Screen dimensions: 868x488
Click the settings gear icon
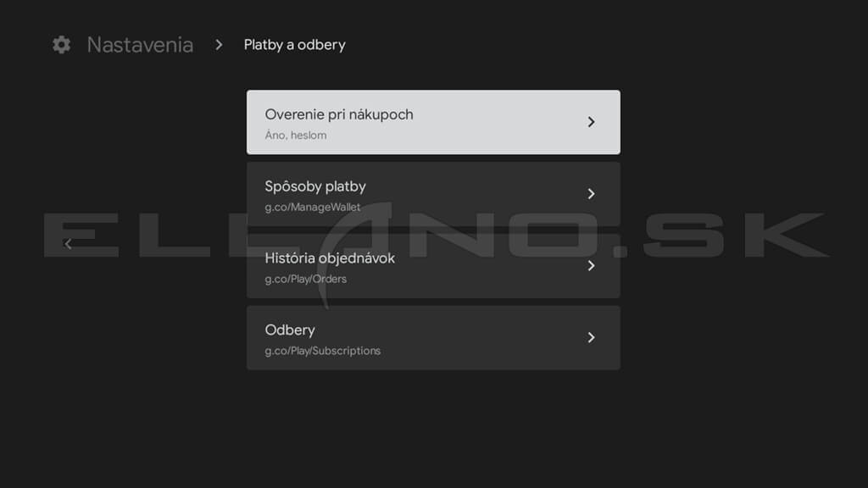click(61, 45)
